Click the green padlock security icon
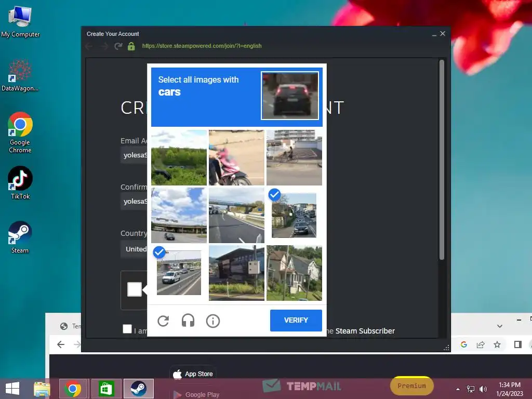 (131, 46)
